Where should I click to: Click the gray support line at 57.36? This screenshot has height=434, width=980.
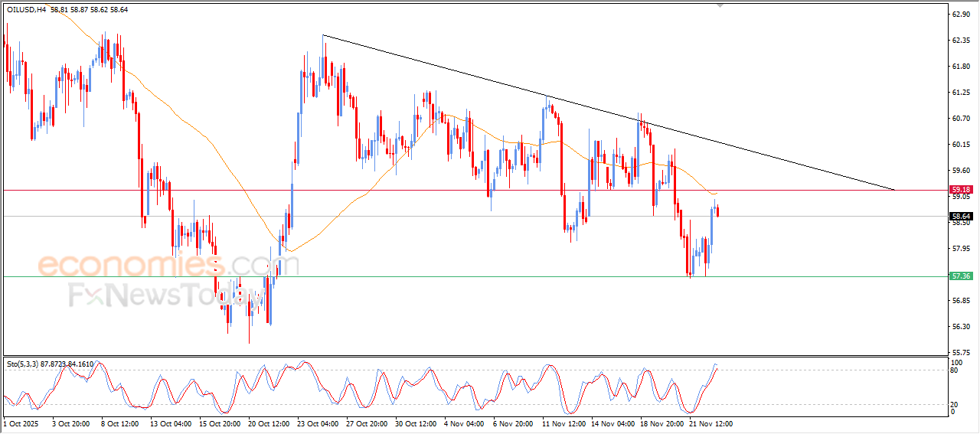click(459, 276)
